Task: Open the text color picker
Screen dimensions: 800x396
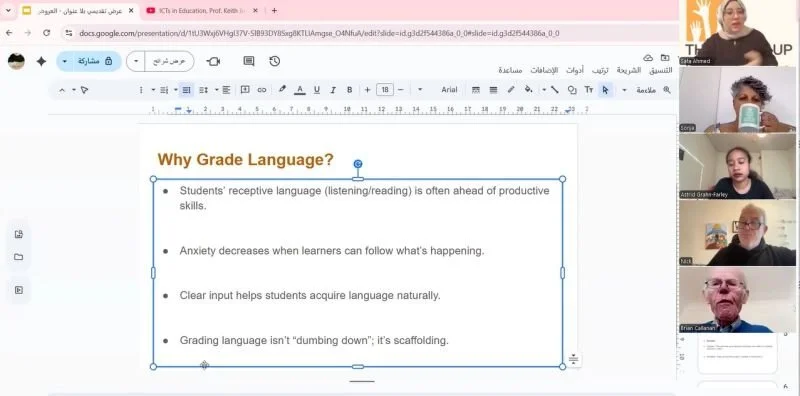Action: click(x=299, y=90)
